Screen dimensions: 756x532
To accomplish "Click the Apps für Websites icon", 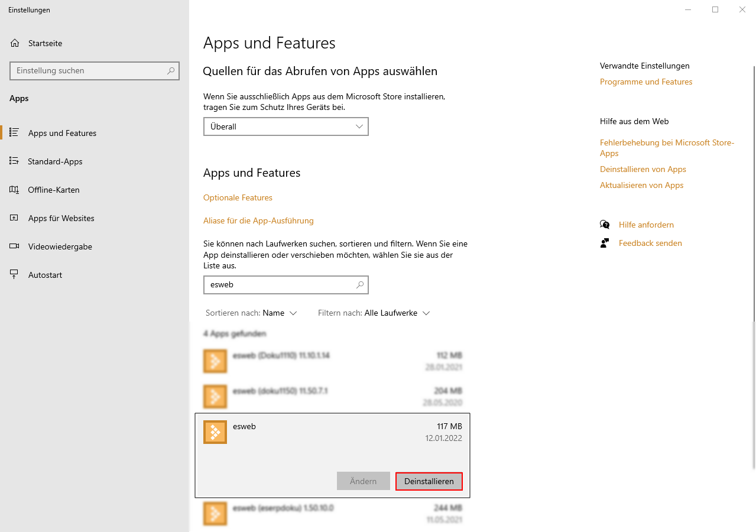I will click(15, 218).
